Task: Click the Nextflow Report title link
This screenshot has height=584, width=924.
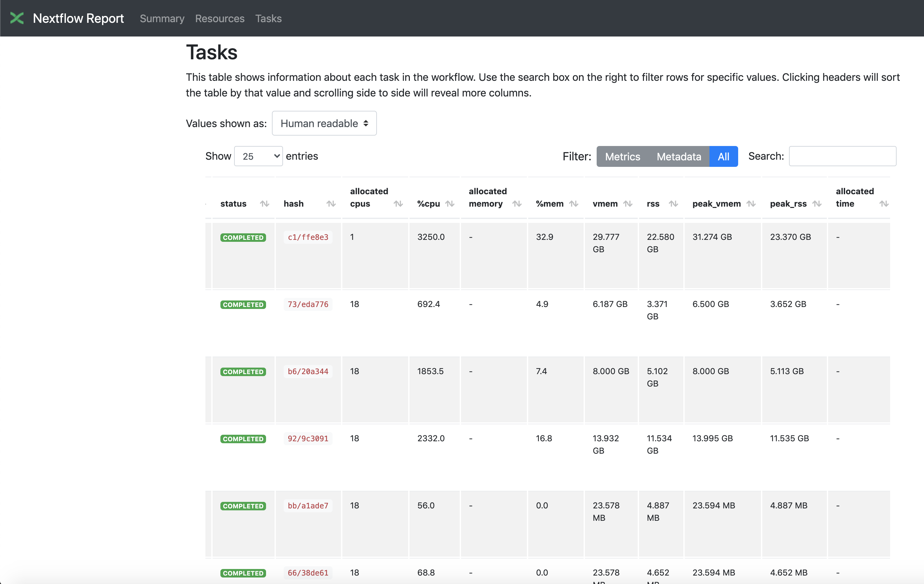Action: coord(78,18)
